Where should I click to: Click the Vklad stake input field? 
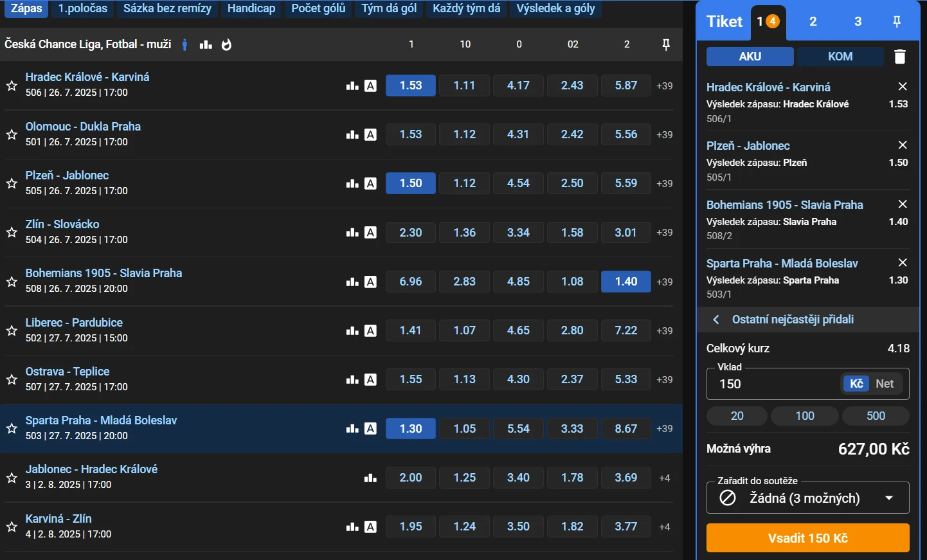(x=775, y=384)
